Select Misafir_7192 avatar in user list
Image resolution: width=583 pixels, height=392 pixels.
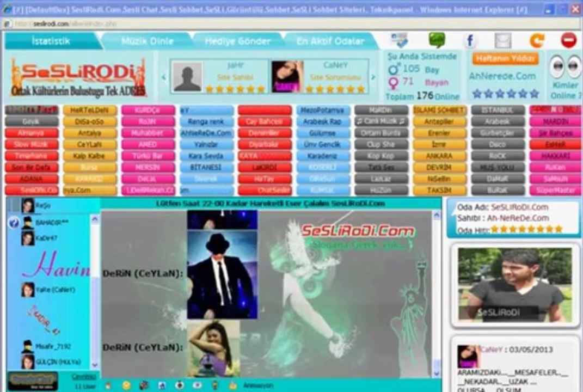point(28,346)
